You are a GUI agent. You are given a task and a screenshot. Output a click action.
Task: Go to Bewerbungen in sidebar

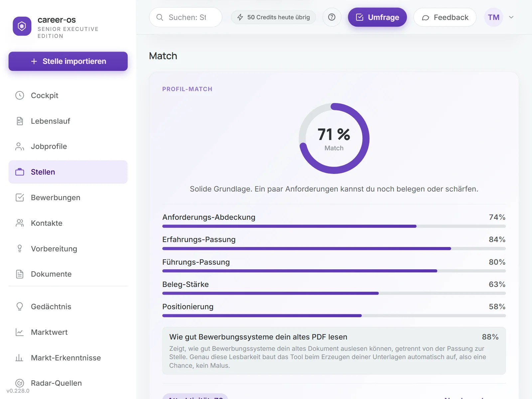(68, 198)
